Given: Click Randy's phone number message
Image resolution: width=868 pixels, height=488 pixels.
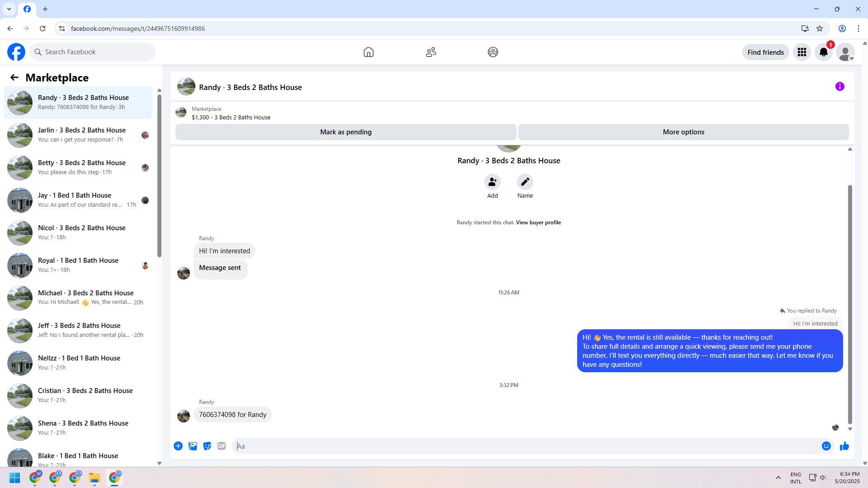Looking at the screenshot, I should [x=232, y=415].
